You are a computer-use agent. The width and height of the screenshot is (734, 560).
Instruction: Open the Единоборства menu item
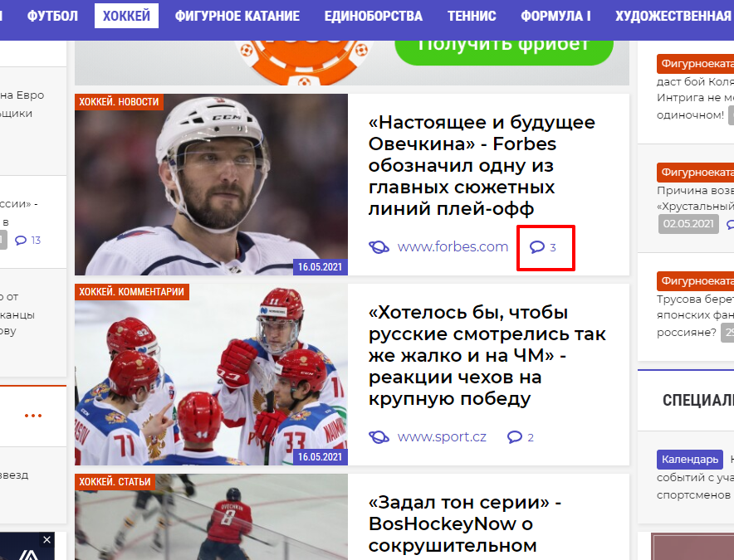pos(374,16)
